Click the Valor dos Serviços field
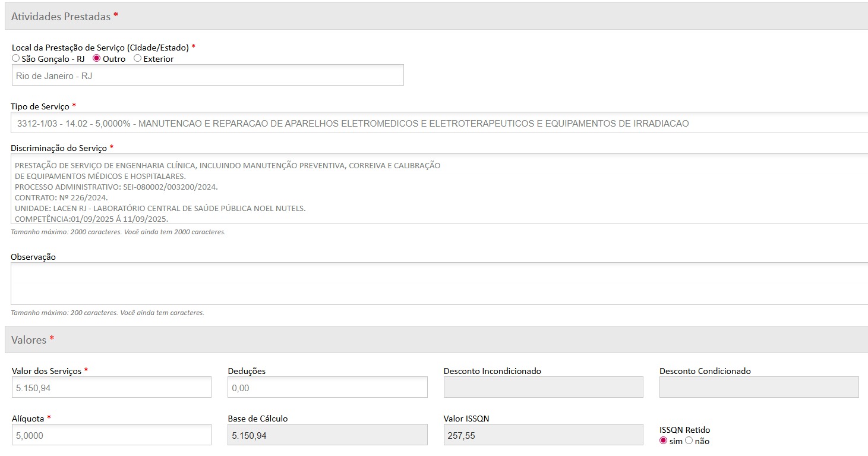The height and width of the screenshot is (456, 868). coord(111,388)
